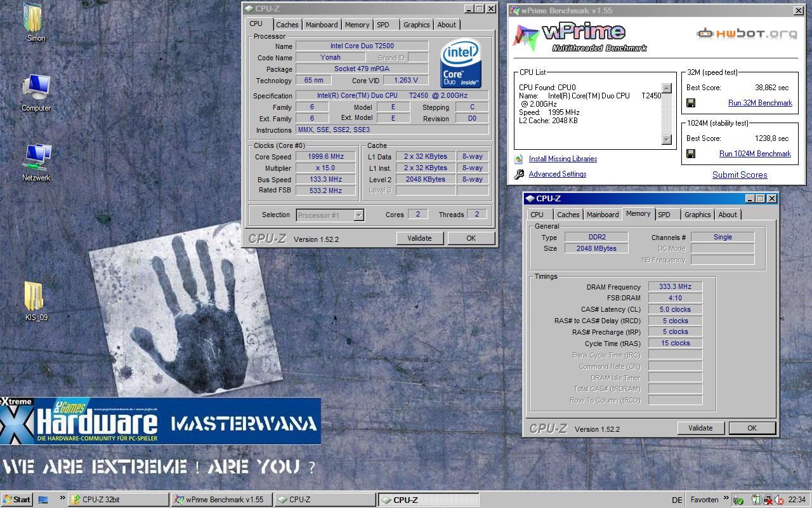Click the Submit Scores link

pyautogui.click(x=740, y=175)
